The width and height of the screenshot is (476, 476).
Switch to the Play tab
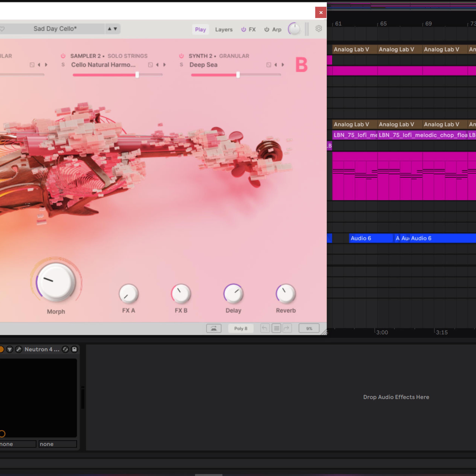point(200,30)
